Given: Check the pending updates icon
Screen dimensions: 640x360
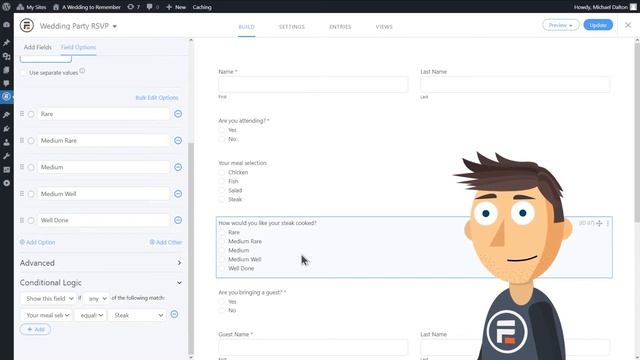Looking at the screenshot, I should click(x=133, y=7).
